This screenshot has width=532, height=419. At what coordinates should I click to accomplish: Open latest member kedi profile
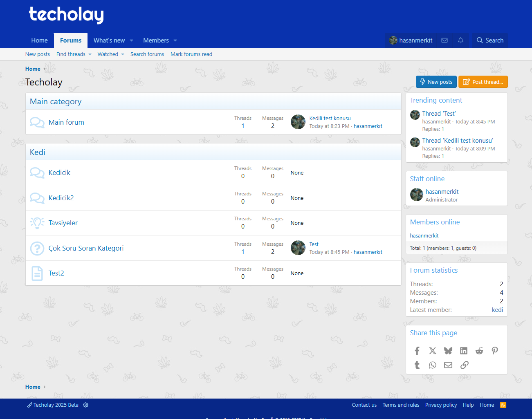click(x=497, y=310)
